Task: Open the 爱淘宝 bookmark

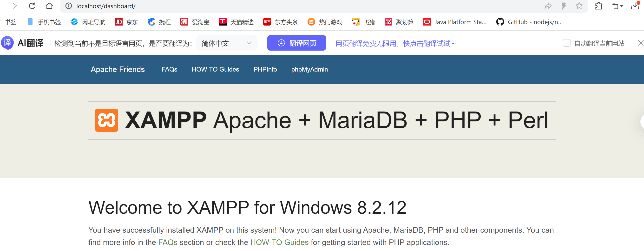Action: point(195,22)
